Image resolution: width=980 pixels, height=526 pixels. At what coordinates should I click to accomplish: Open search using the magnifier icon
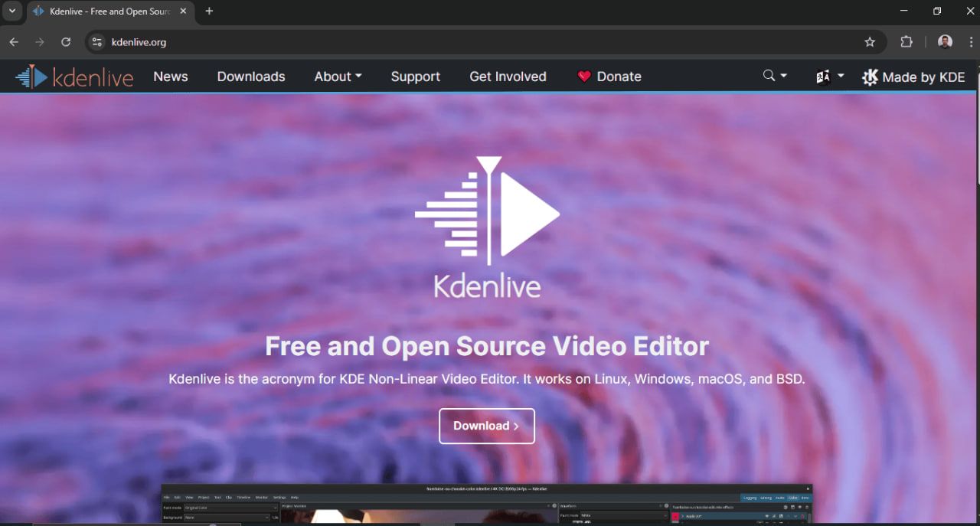pos(767,76)
